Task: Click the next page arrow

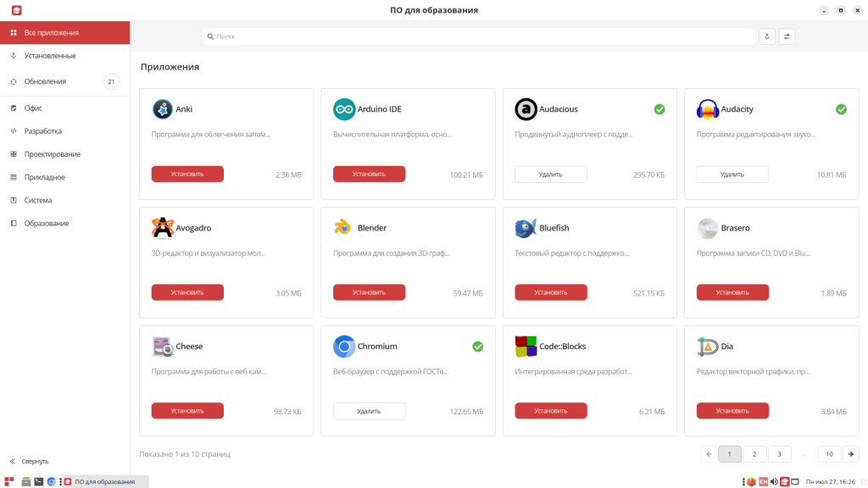Action: point(851,454)
